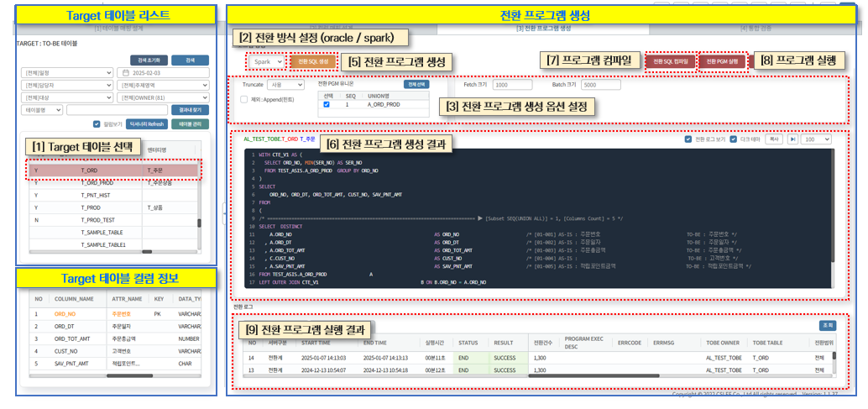Click the 엔터티명 column header
Image resolution: width=868 pixels, height=409 pixels.
(157, 149)
